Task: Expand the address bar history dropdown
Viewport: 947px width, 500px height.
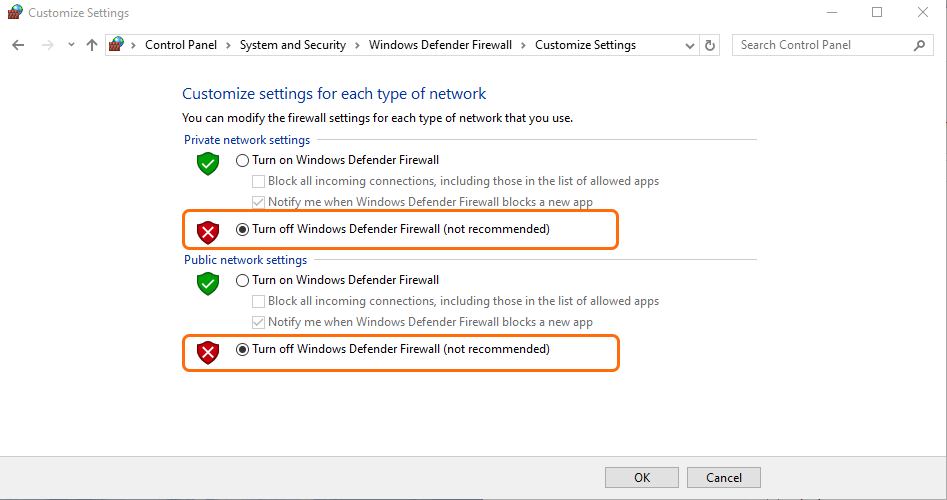Action: (690, 45)
